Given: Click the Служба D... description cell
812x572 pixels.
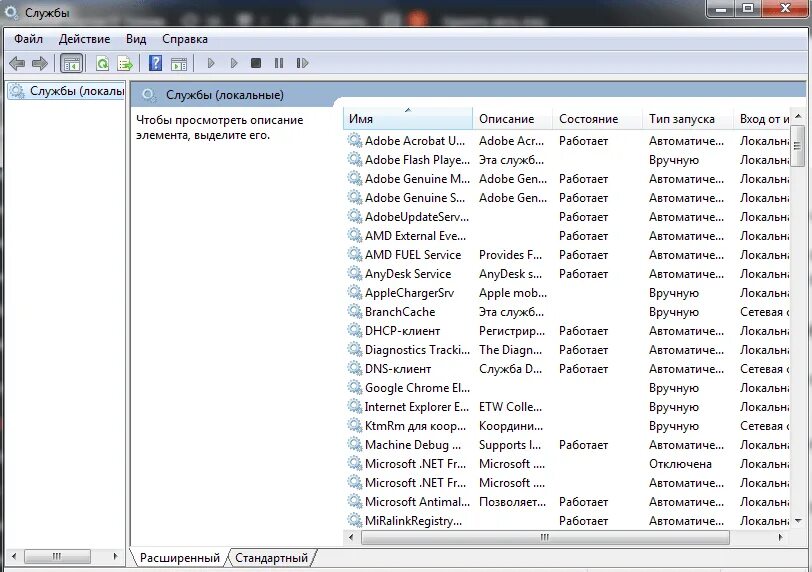Looking at the screenshot, I should click(x=511, y=369).
